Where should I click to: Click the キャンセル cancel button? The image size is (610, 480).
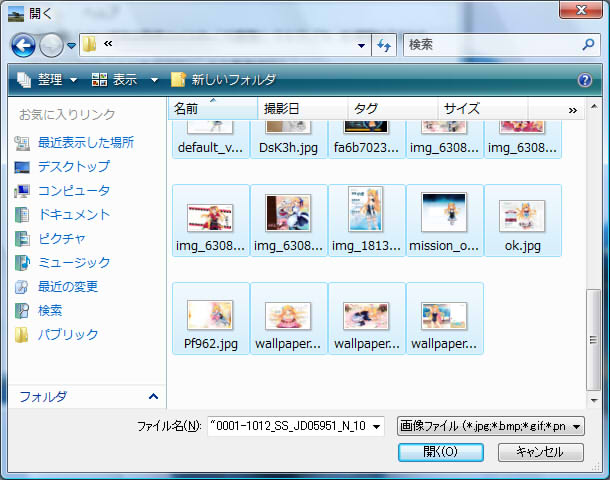pyautogui.click(x=540, y=452)
